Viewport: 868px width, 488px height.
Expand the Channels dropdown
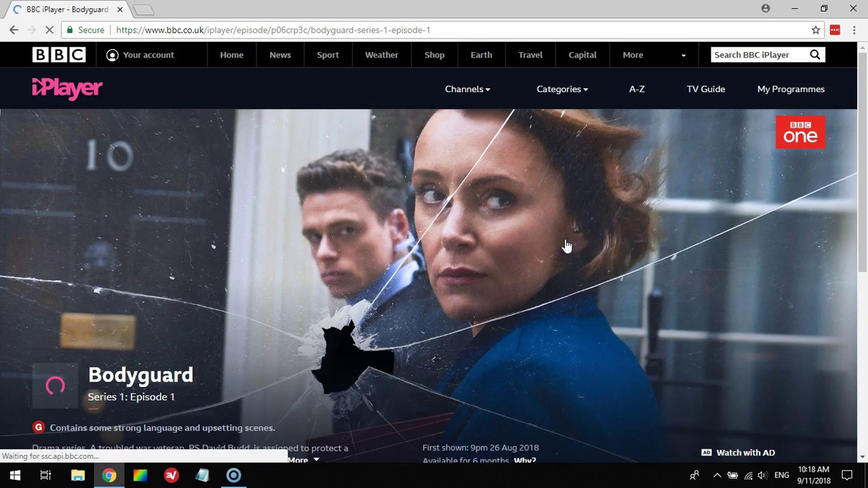467,89
